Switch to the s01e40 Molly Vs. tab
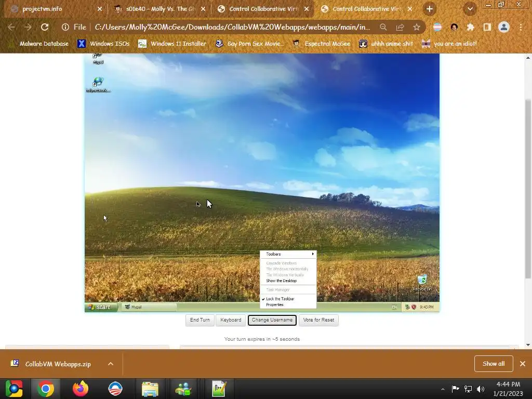This screenshot has height=399, width=532. point(159,9)
